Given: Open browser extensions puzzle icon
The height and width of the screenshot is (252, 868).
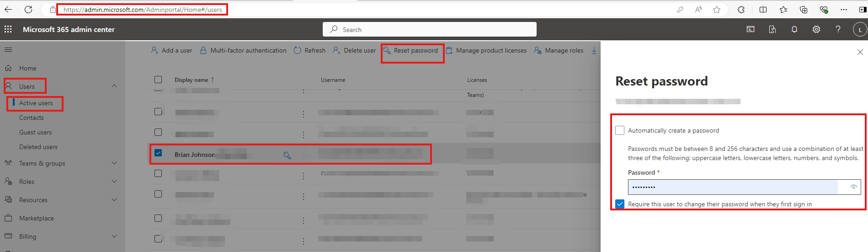Looking at the screenshot, I should point(741,10).
